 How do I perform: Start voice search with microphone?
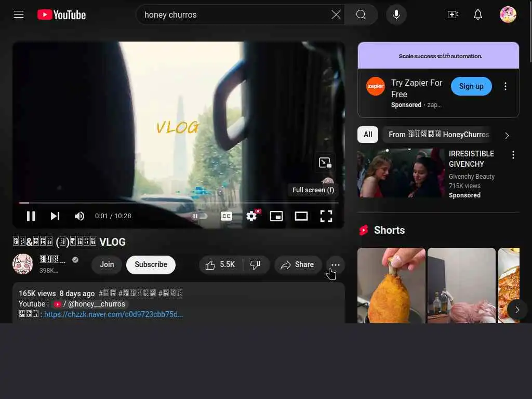pos(396,15)
